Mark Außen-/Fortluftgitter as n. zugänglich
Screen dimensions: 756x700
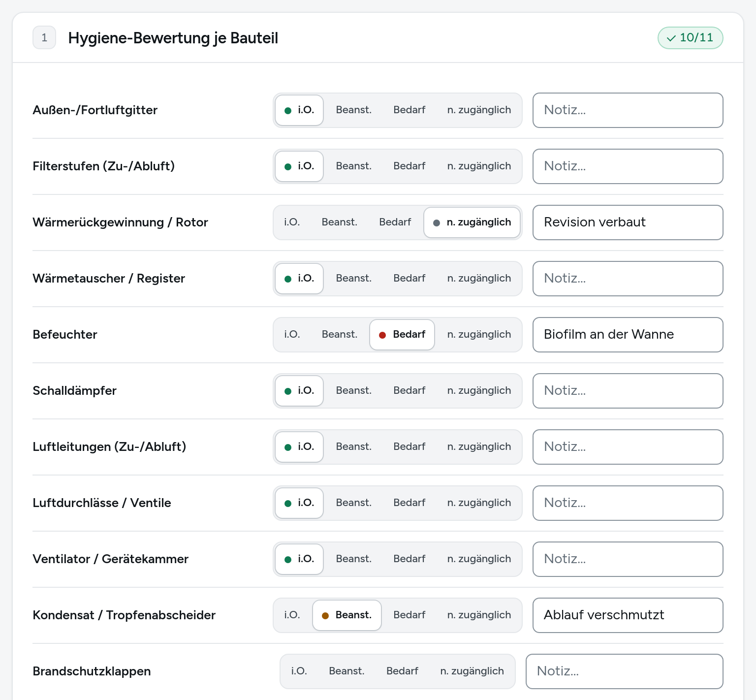479,110
